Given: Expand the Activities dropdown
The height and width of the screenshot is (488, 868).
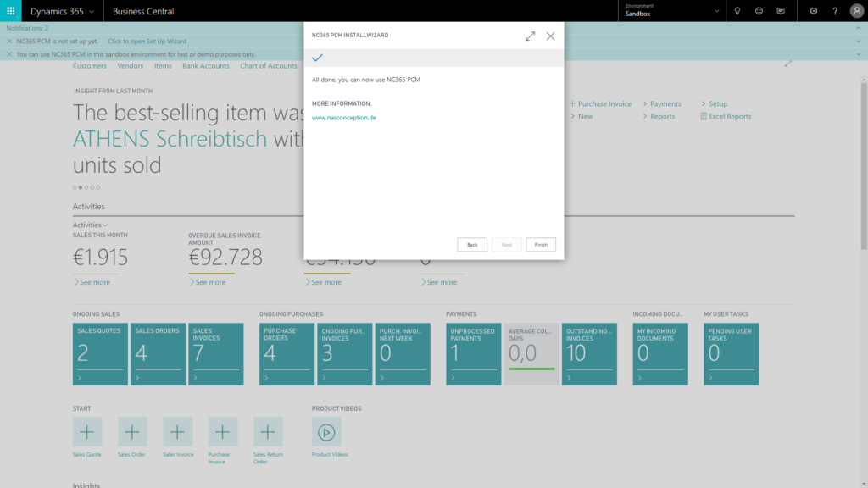Looking at the screenshot, I should (90, 225).
